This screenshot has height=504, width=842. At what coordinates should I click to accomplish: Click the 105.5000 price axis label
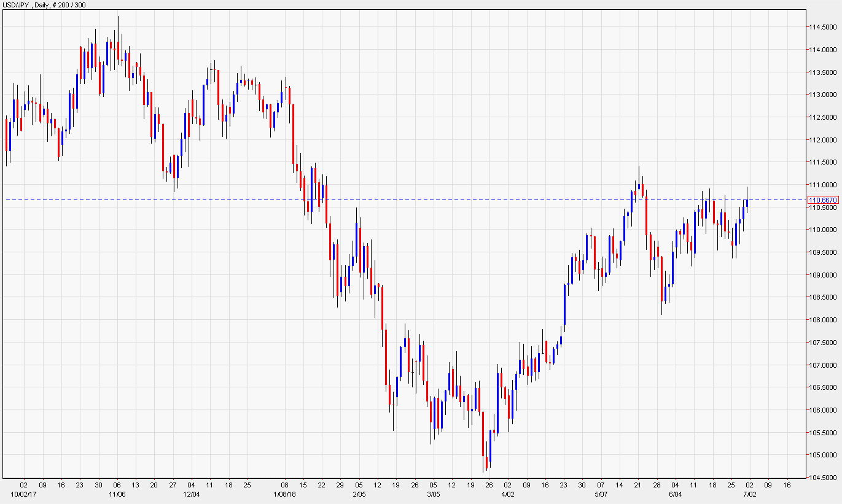[823, 433]
